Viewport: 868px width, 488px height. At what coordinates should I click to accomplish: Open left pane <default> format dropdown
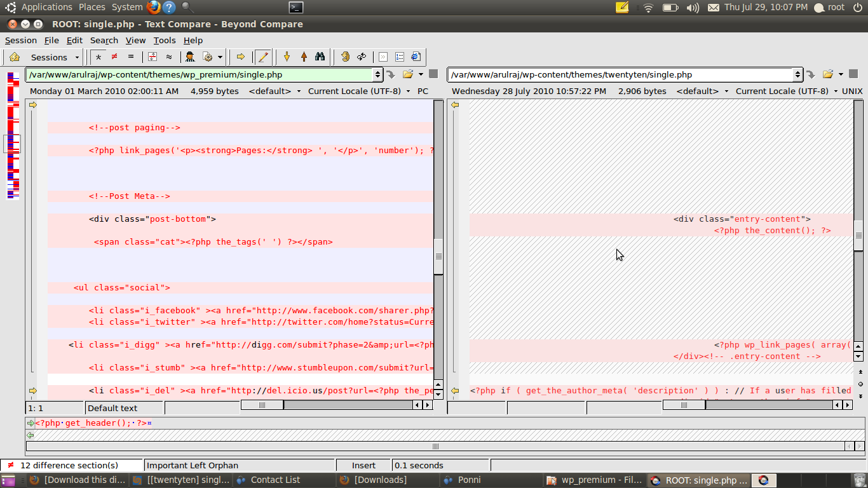click(275, 91)
